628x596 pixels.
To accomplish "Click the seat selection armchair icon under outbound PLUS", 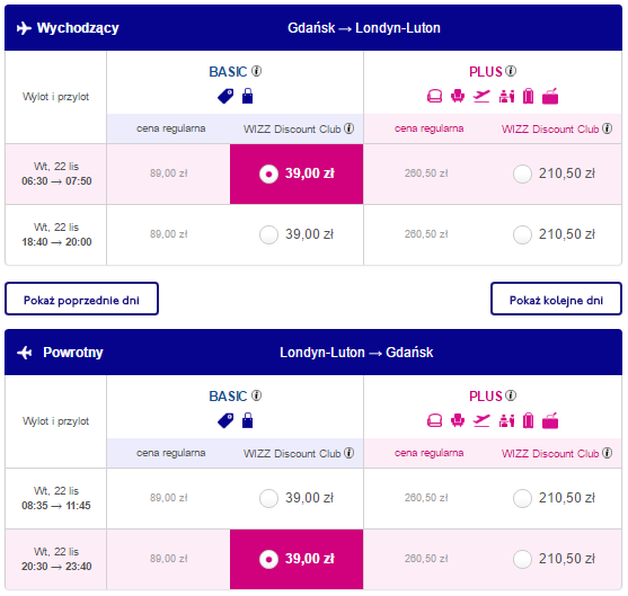I will coord(457,96).
